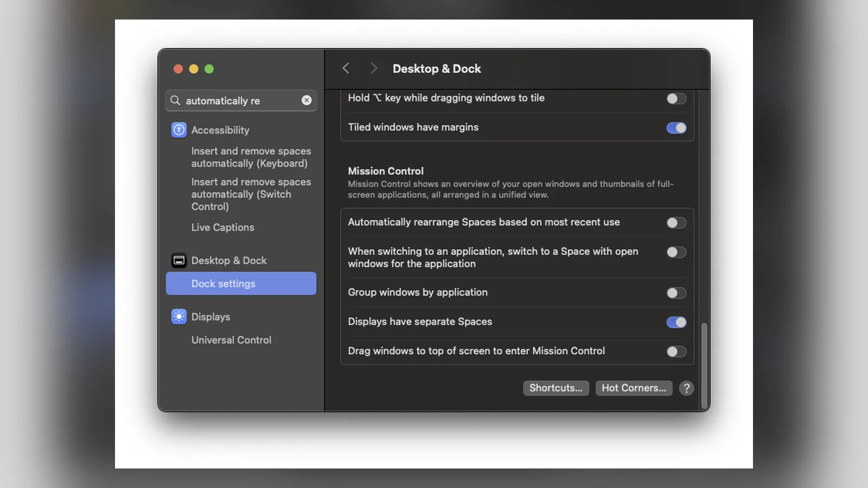Select Displays category label
The image size is (868, 488).
coord(210,317)
